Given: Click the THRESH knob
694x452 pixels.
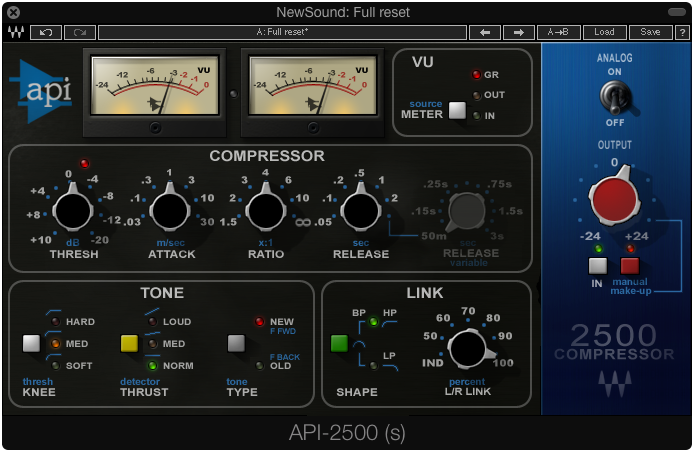Looking at the screenshot, I should click(73, 210).
